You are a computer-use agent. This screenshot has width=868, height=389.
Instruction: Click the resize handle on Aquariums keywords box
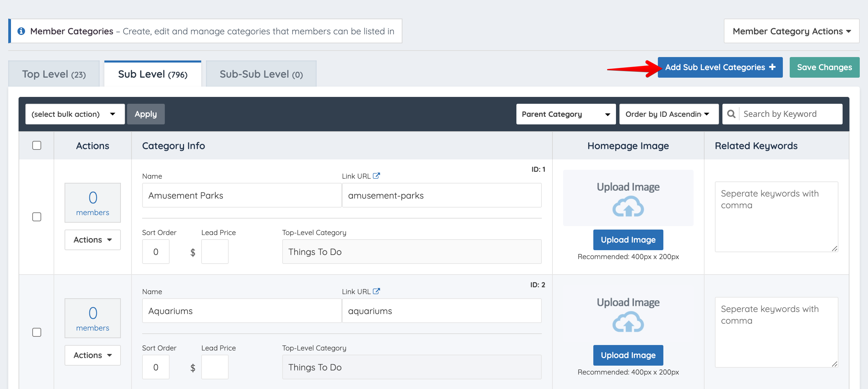834,364
